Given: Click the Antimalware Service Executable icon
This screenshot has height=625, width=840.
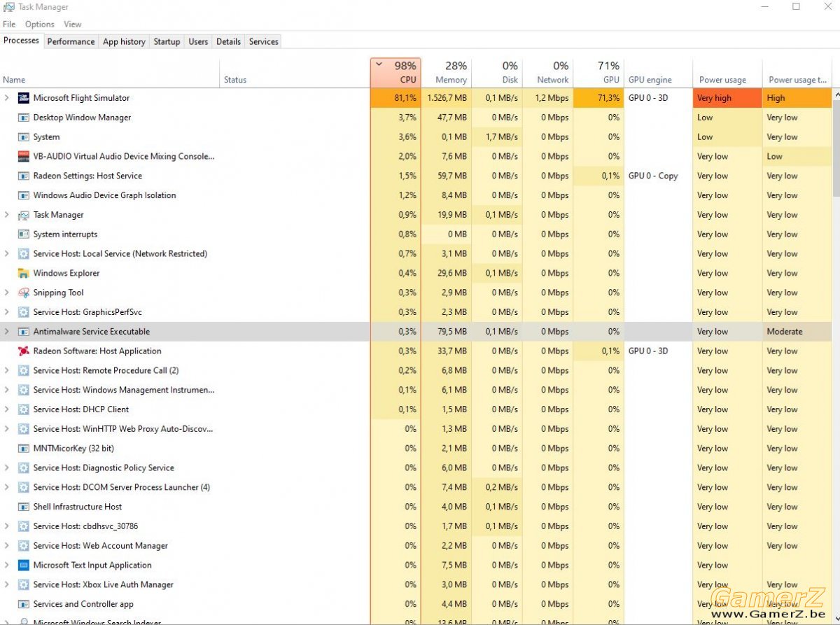Looking at the screenshot, I should (23, 332).
